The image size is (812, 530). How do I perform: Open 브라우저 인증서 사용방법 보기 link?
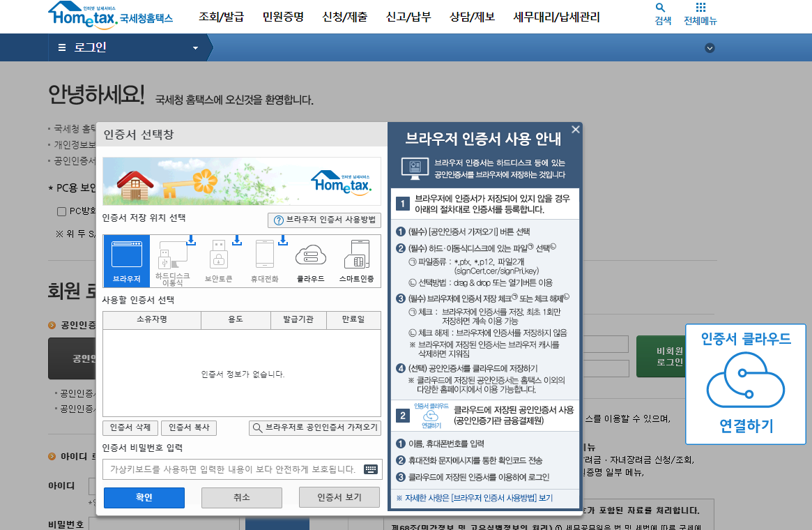474,498
